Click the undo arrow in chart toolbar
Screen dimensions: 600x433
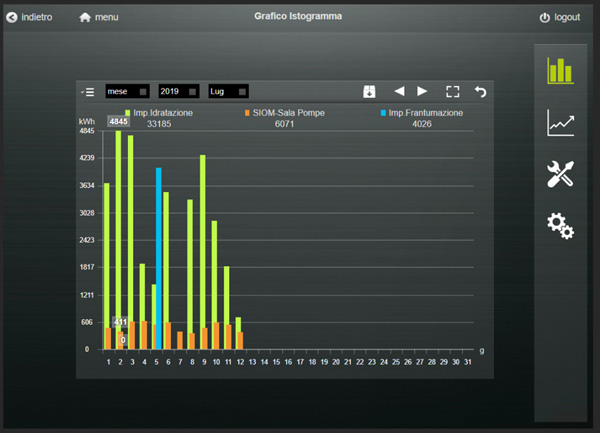pyautogui.click(x=480, y=91)
